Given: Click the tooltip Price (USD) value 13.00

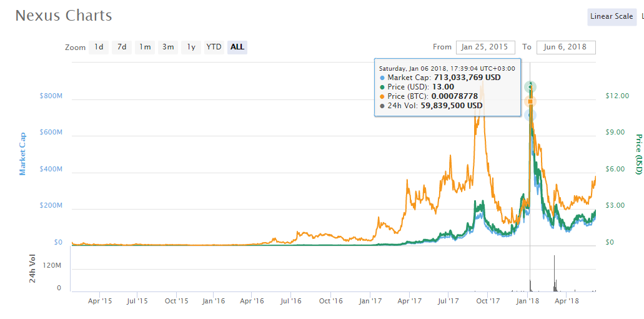Looking at the screenshot, I should click(x=443, y=87).
